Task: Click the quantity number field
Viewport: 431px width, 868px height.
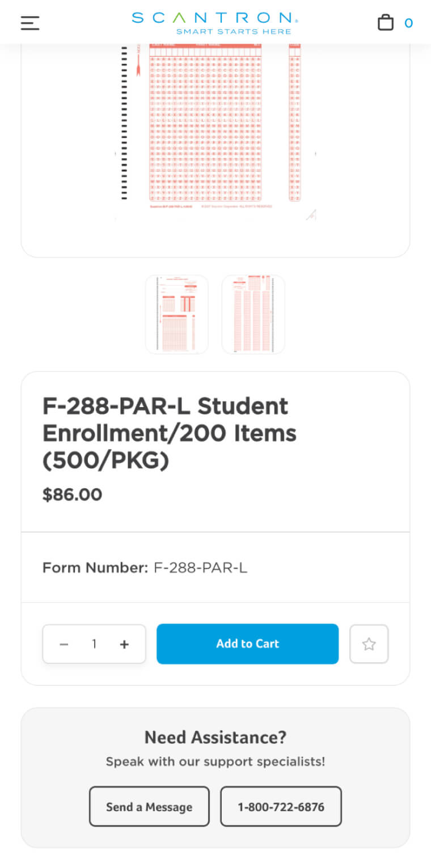Action: point(94,644)
